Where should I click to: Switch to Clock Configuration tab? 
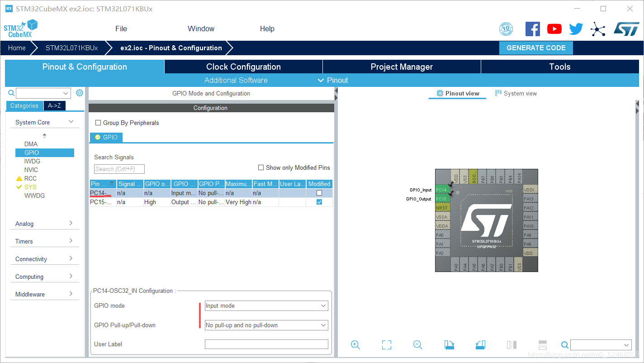[x=243, y=67]
